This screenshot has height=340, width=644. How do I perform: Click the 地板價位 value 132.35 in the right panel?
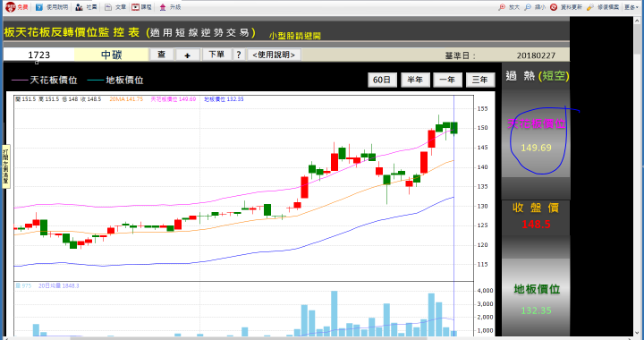(536, 310)
